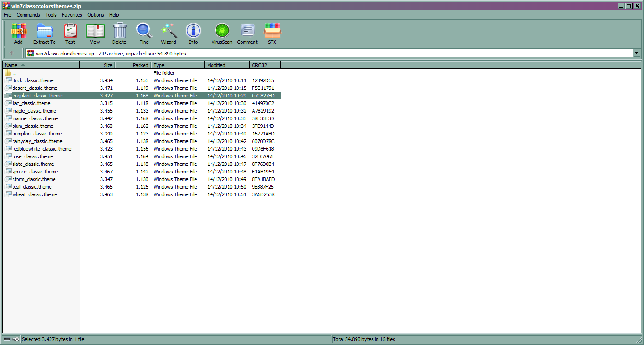The image size is (644, 345).
Task: Select pumplkin_classic.theme in the list
Action: (x=37, y=134)
